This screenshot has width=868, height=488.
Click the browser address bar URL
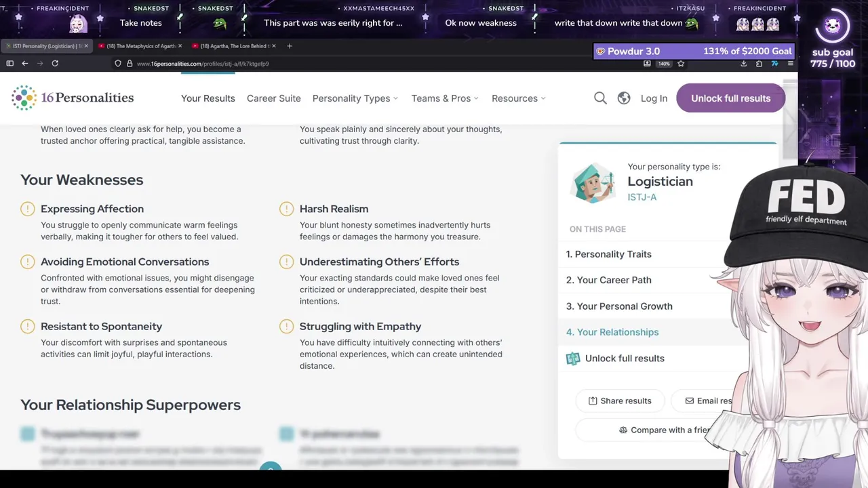(203, 64)
